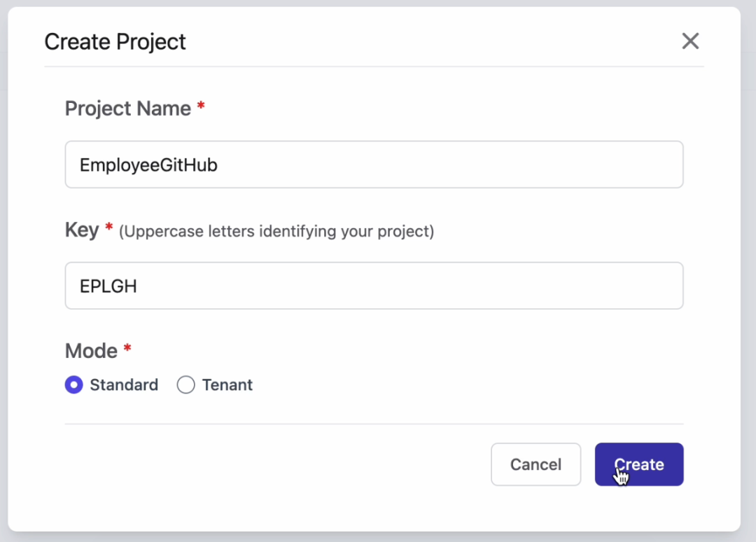
Task: Click the uppercase letters hint text
Action: [x=276, y=231]
